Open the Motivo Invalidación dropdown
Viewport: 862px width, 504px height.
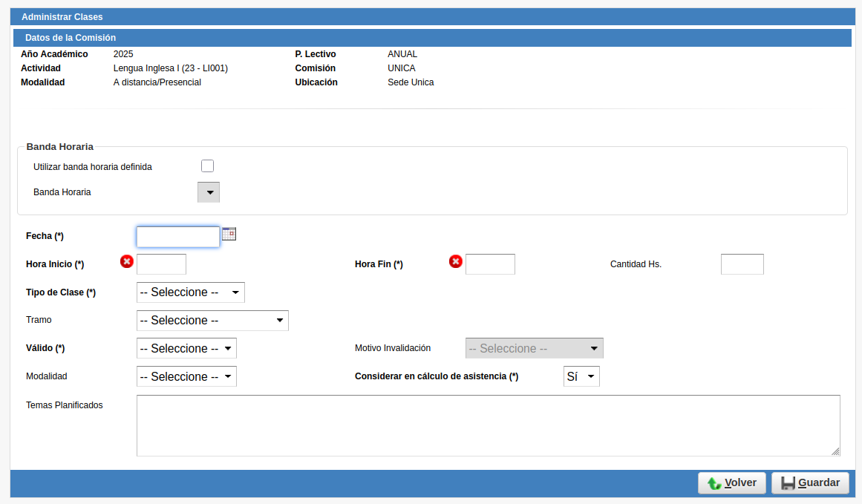(534, 349)
